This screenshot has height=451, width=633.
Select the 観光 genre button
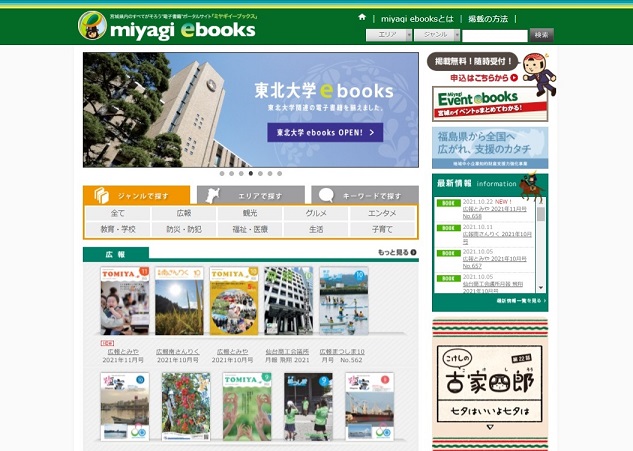250,214
